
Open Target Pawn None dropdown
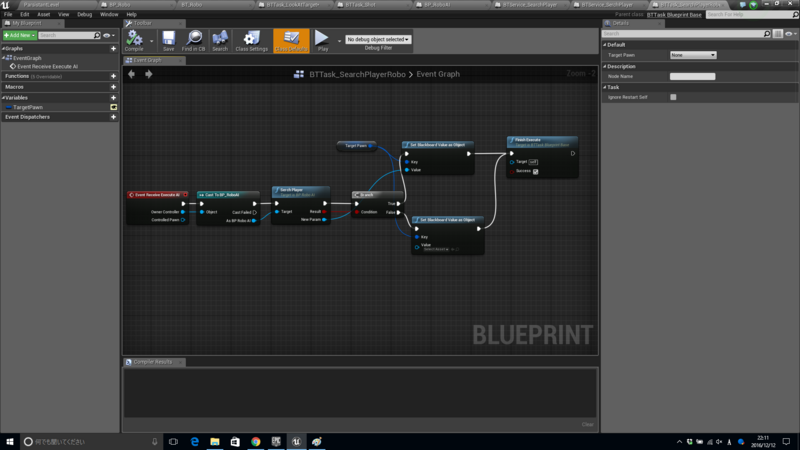coord(693,55)
